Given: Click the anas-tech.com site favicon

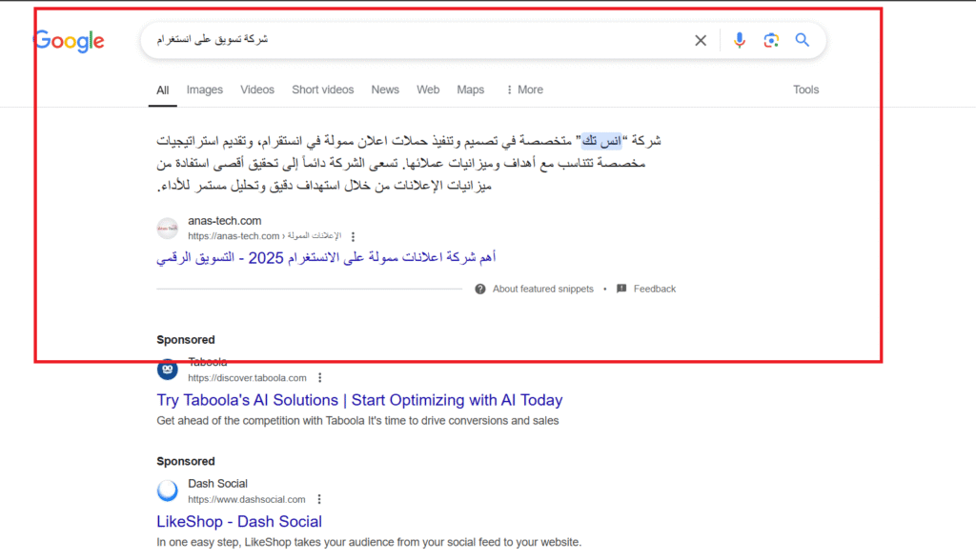Looking at the screenshot, I should pyautogui.click(x=167, y=229).
